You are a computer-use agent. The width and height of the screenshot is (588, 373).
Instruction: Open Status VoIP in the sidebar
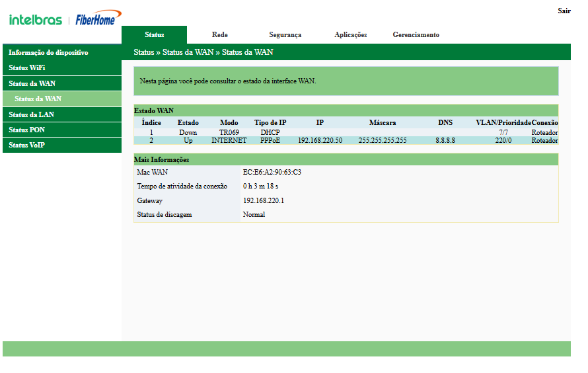point(26,145)
